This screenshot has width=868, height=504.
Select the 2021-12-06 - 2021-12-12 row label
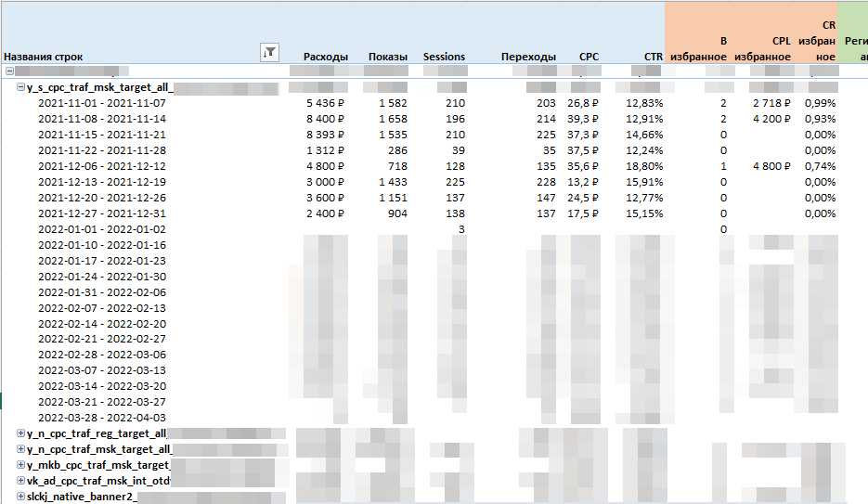102,166
